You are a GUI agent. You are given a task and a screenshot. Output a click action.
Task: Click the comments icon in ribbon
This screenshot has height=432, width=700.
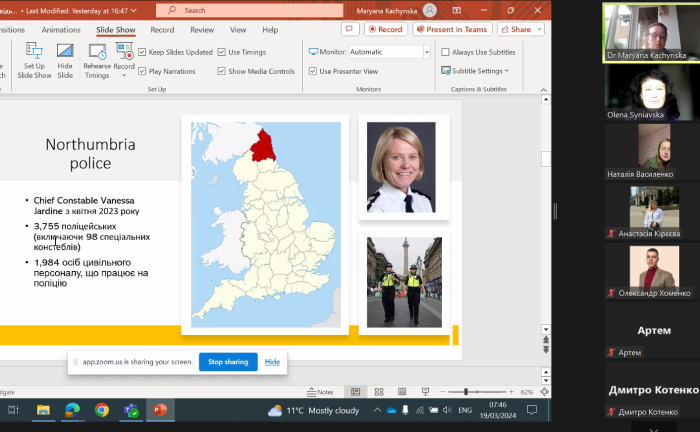(350, 29)
